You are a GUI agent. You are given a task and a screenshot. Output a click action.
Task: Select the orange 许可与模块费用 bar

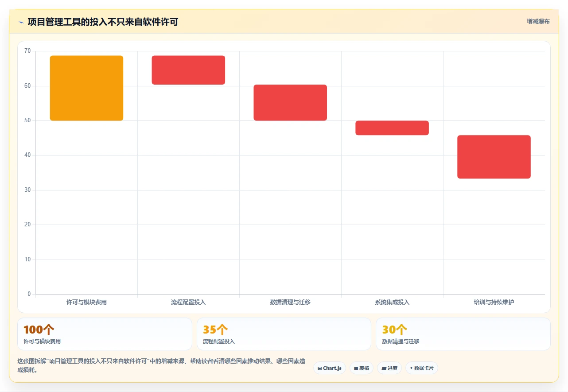pos(86,88)
